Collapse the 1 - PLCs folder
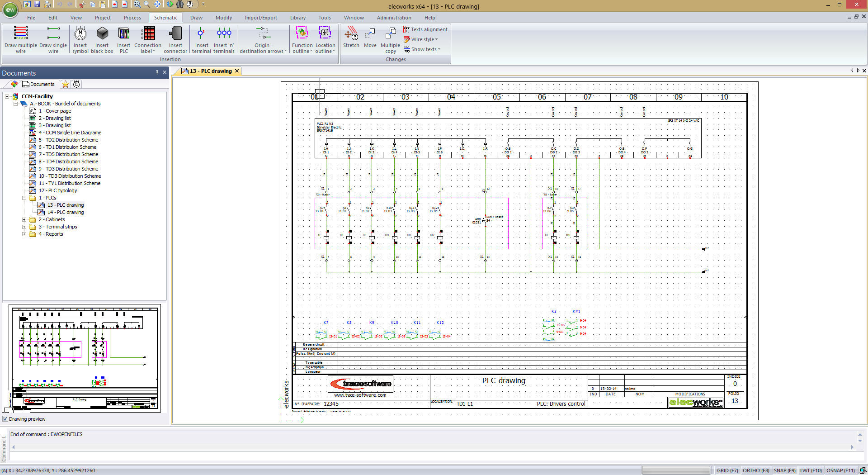 (24, 198)
